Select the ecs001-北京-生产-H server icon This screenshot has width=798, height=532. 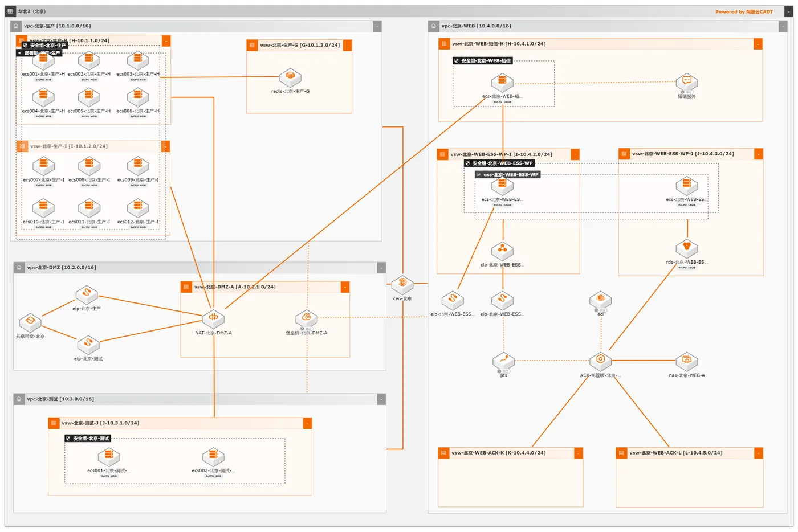point(43,61)
